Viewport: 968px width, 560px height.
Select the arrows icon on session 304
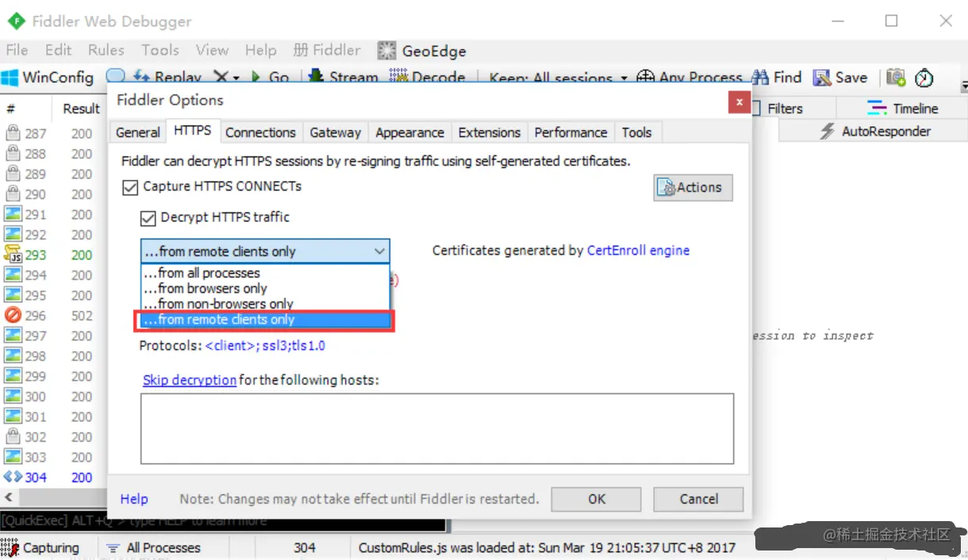13,477
